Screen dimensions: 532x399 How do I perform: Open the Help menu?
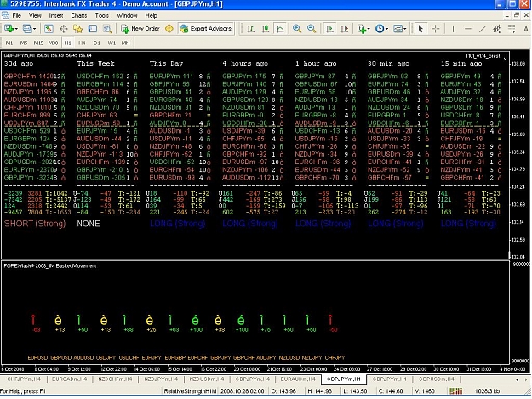(151, 15)
